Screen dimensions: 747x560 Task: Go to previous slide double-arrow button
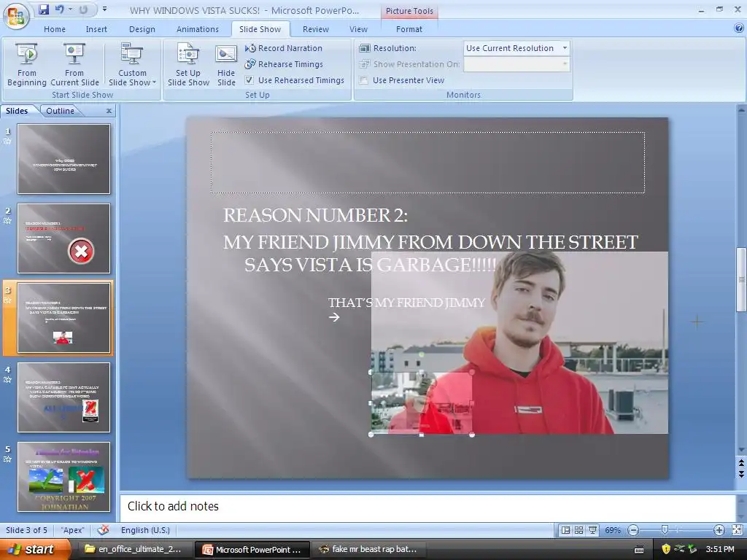point(741,463)
